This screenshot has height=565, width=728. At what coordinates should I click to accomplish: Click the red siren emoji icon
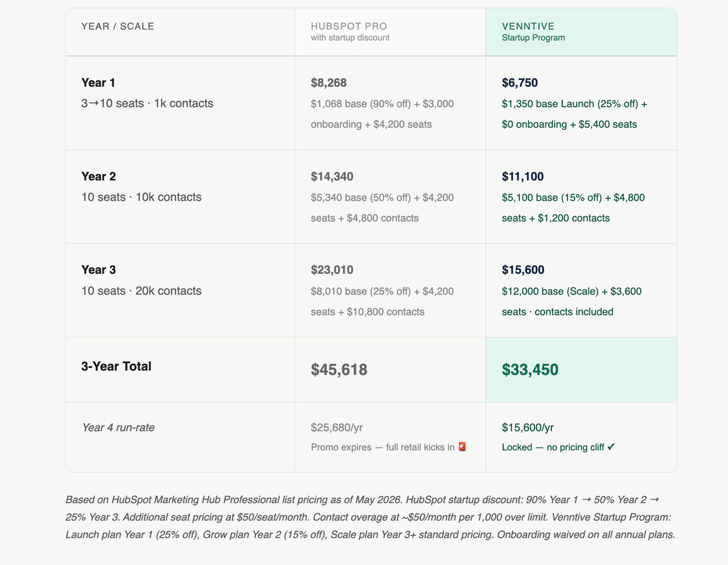coord(462,447)
